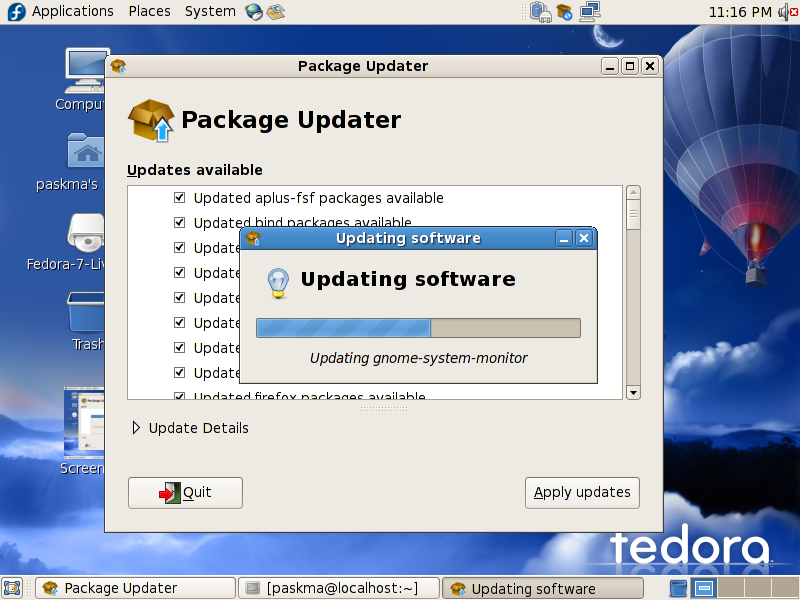Switch to Package Updater in the taskbar
800x600 pixels.
[x=136, y=588]
